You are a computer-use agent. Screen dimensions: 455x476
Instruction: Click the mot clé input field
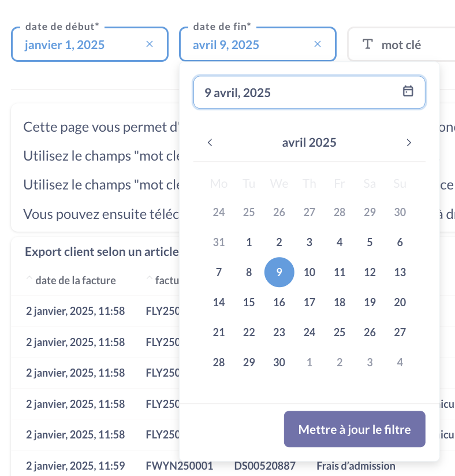[401, 44]
